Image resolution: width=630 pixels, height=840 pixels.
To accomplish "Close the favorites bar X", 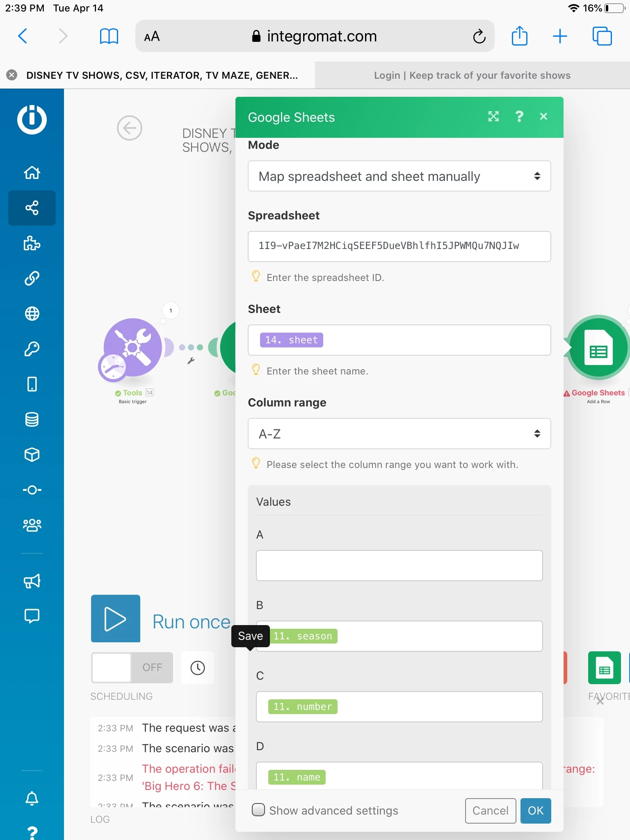I will click(x=600, y=701).
